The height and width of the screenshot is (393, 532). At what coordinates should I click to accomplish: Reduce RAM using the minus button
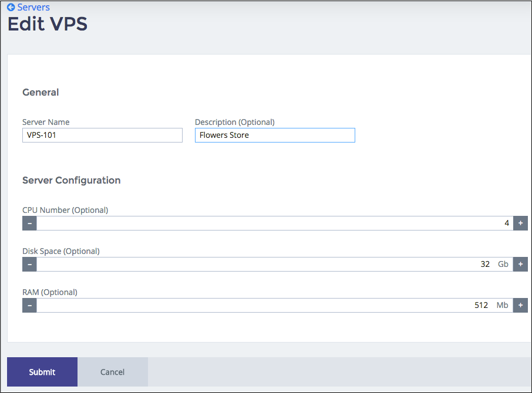tap(29, 305)
